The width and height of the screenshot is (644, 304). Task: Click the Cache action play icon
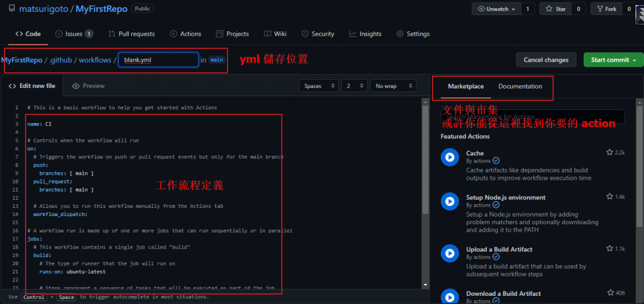(x=450, y=157)
